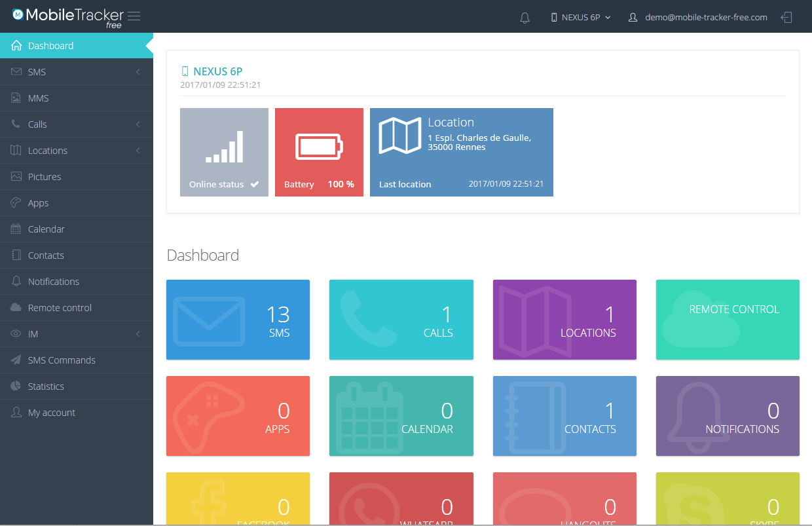Click the red Battery 100 % tile

point(319,152)
